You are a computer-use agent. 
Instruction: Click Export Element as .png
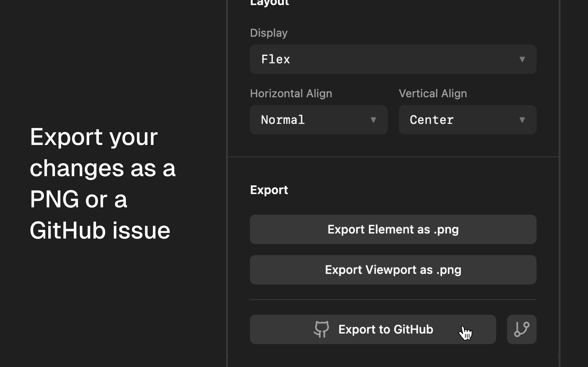tap(393, 229)
